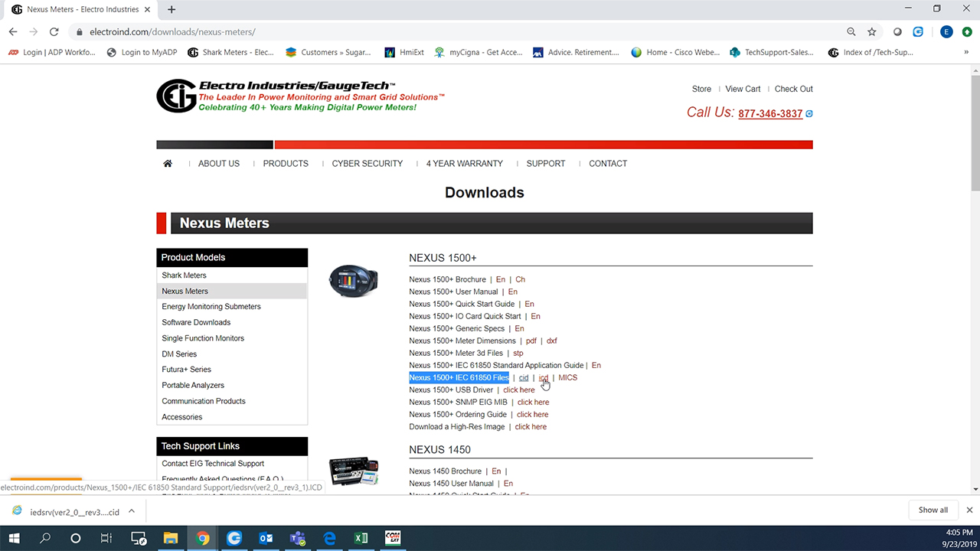Click the Nexus 1450 meter product image
980x551 pixels.
354,471
